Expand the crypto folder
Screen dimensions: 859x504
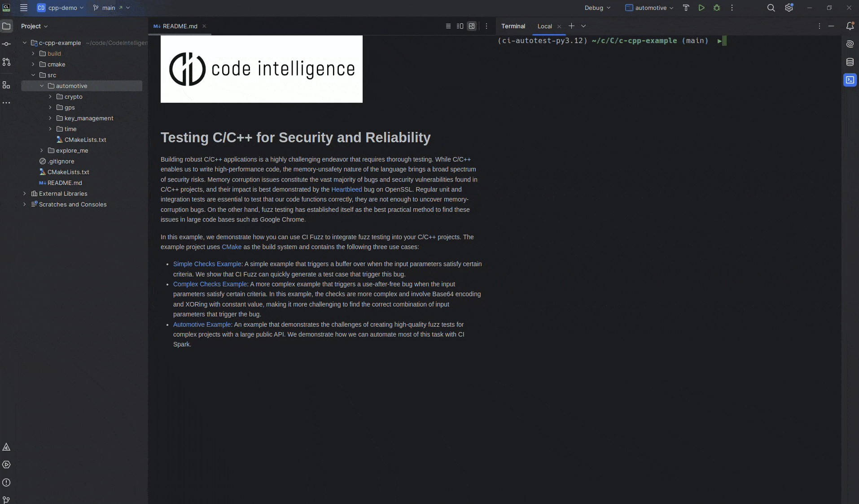(50, 96)
